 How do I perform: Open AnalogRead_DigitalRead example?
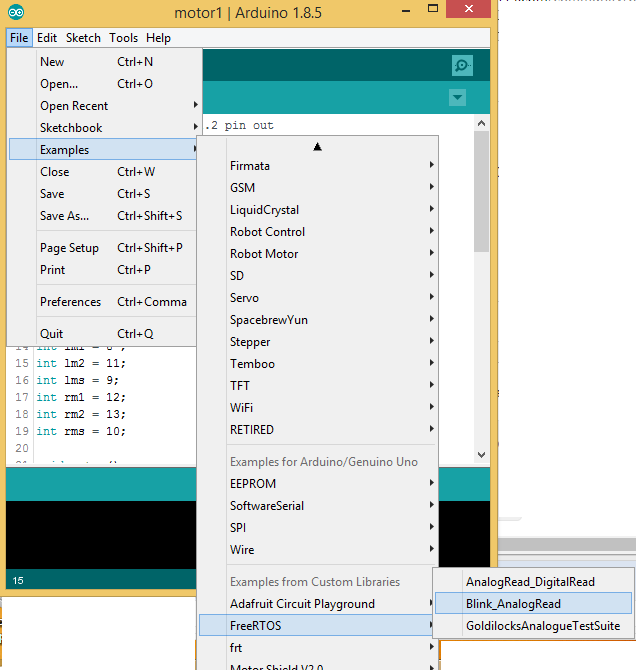tap(530, 581)
